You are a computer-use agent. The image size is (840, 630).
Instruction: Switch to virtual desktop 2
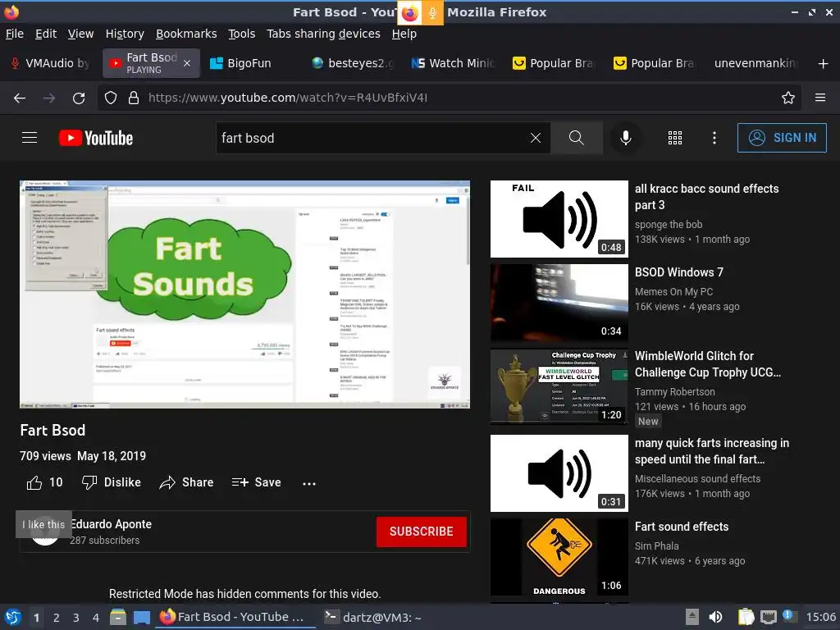point(57,618)
